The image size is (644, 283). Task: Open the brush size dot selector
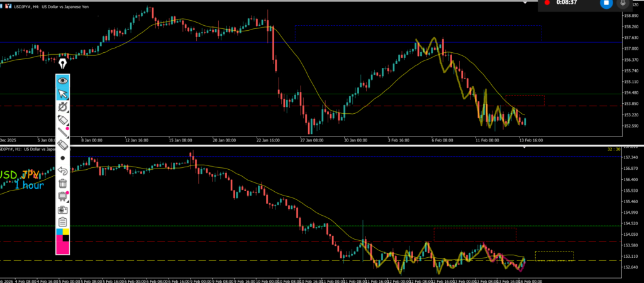(63, 158)
